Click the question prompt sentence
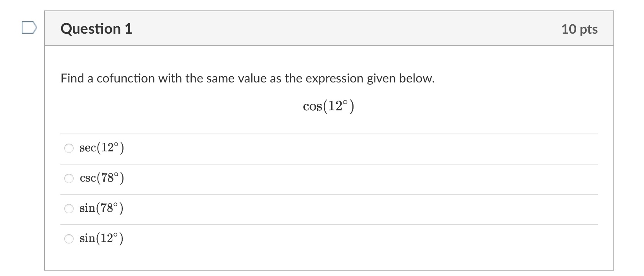Screen dimensions: 644x276 tap(247, 78)
